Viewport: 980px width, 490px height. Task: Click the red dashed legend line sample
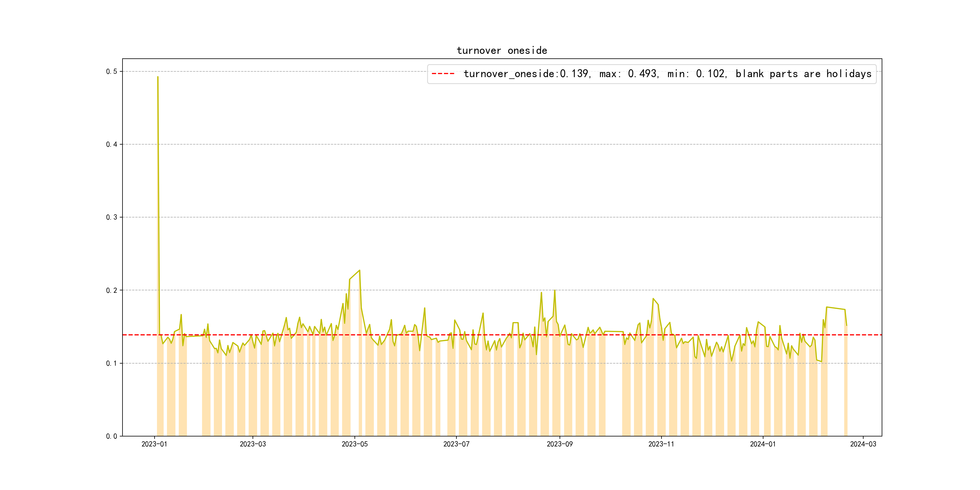click(443, 74)
